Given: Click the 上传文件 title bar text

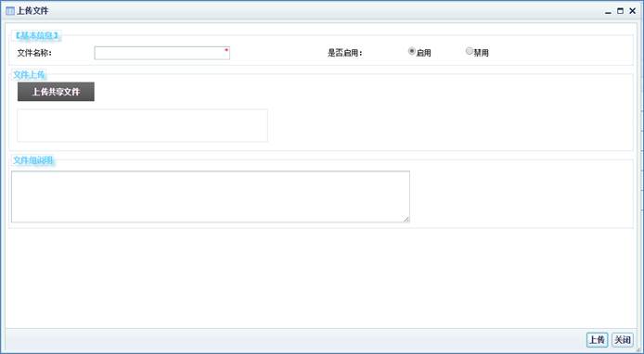Looking at the screenshot, I should tap(32, 11).
